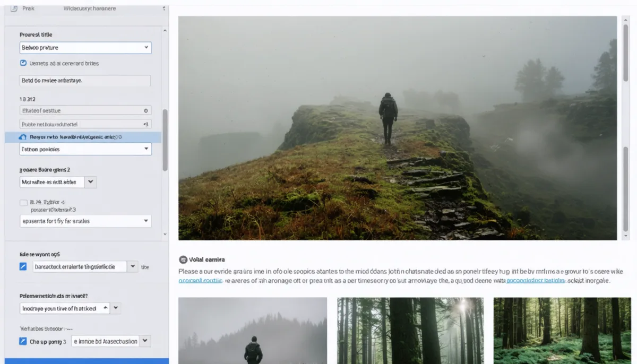
Task: Toggle the "Che sp ponty 3" checkbox
Action: tap(23, 341)
